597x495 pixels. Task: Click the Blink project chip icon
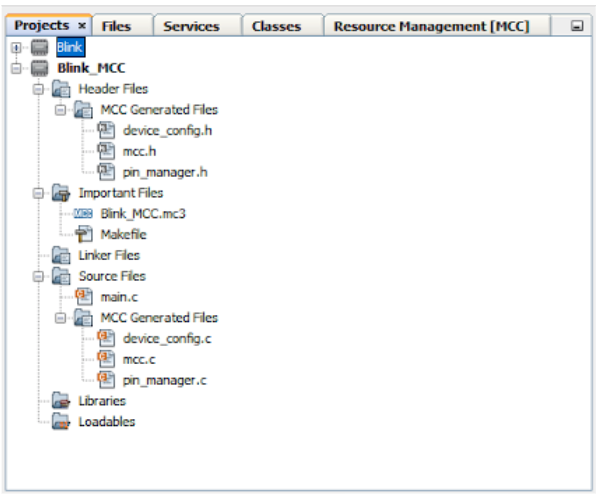[40, 47]
